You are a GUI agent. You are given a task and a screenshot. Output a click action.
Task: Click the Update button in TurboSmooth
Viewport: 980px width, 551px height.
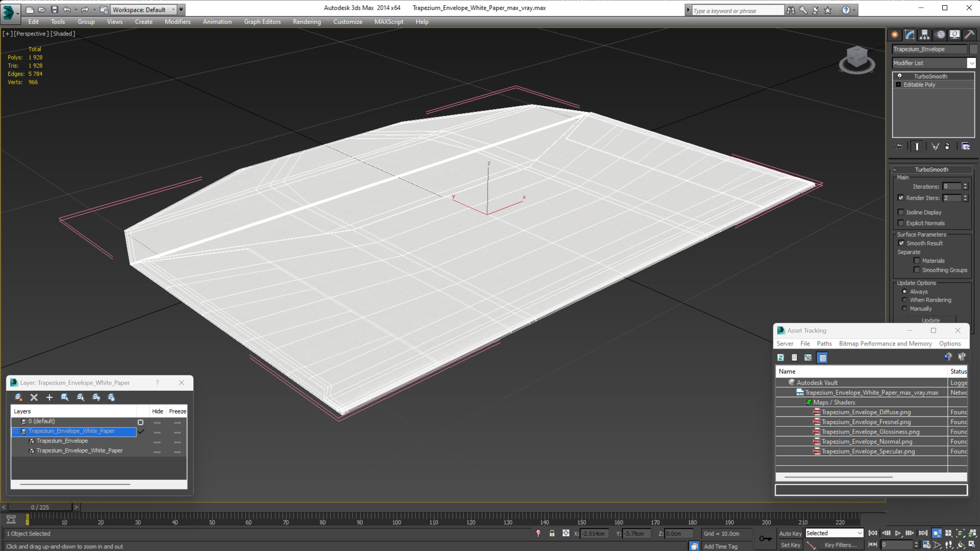931,320
